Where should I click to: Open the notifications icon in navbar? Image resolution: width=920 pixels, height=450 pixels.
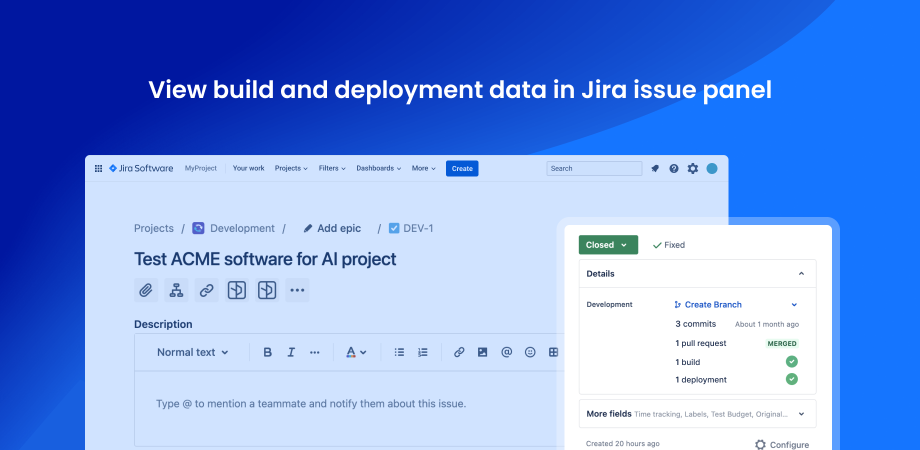(655, 169)
